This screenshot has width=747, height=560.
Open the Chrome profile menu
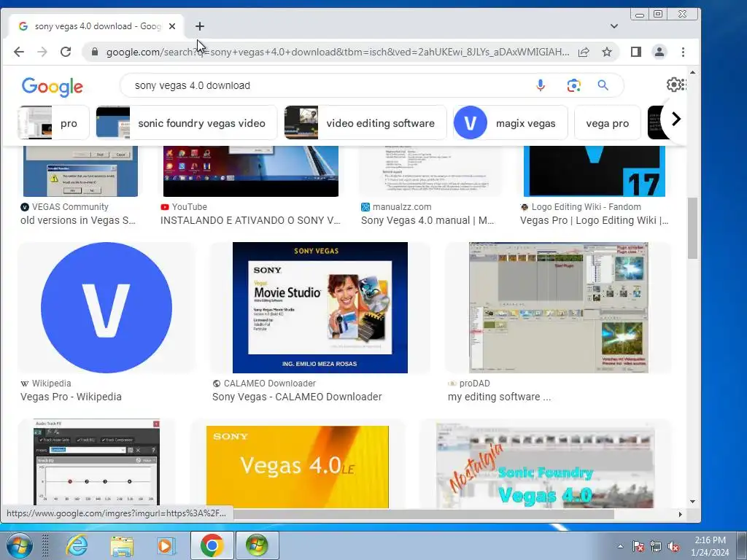click(x=659, y=52)
